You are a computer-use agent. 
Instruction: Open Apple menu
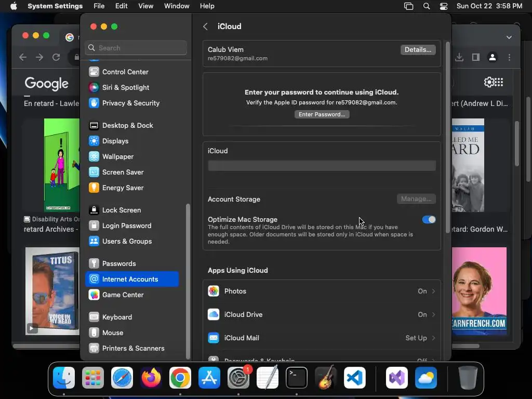click(14, 6)
